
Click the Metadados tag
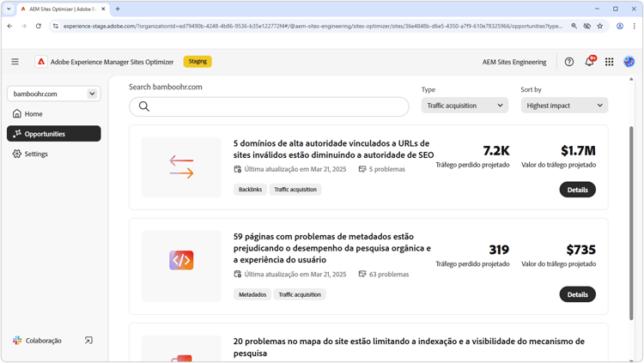pos(252,294)
